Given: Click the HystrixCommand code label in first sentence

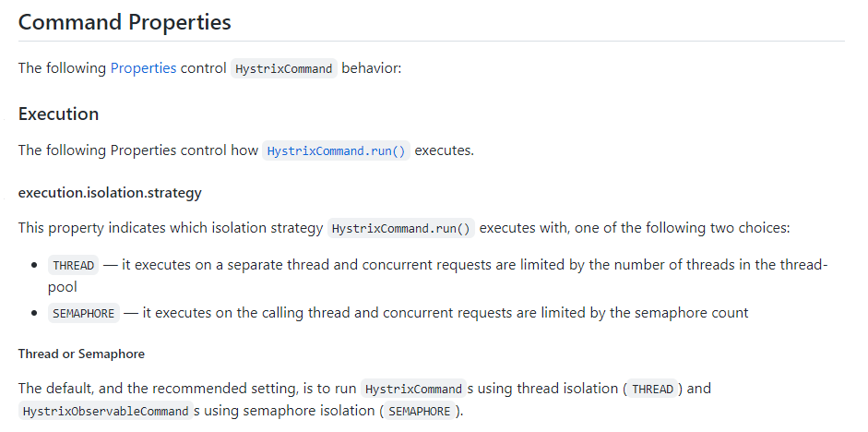Looking at the screenshot, I should tap(284, 69).
